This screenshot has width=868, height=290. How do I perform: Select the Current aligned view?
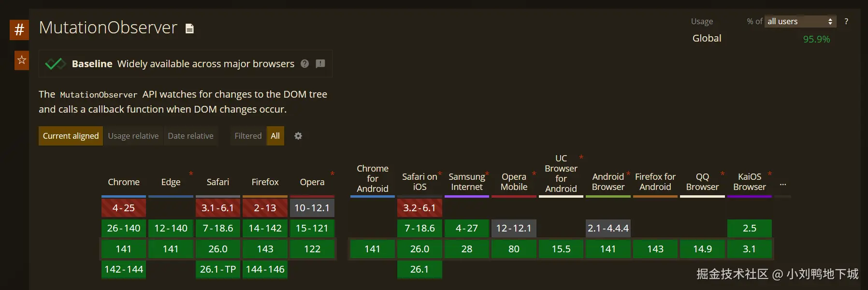[71, 136]
